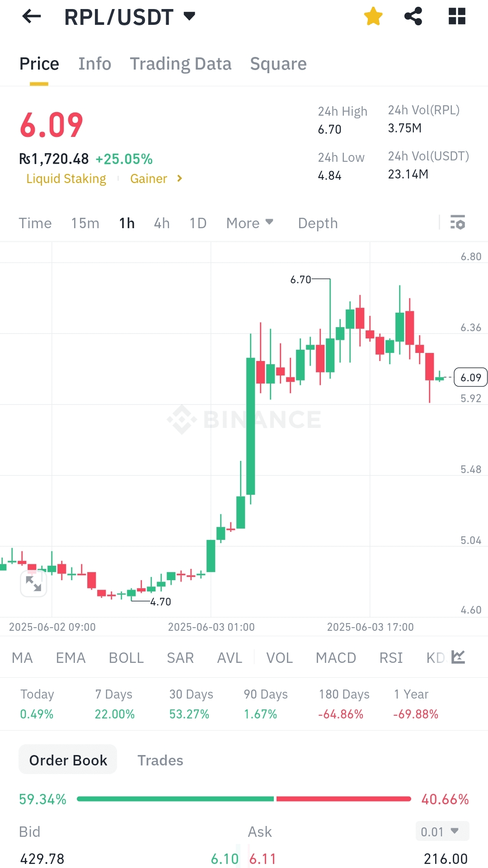Toggle the favorite star icon
This screenshot has width=488, height=868.
point(373,17)
